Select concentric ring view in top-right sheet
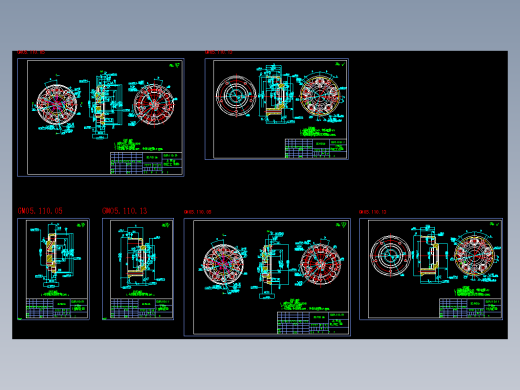The height and width of the screenshot is (390, 520). 236,96
